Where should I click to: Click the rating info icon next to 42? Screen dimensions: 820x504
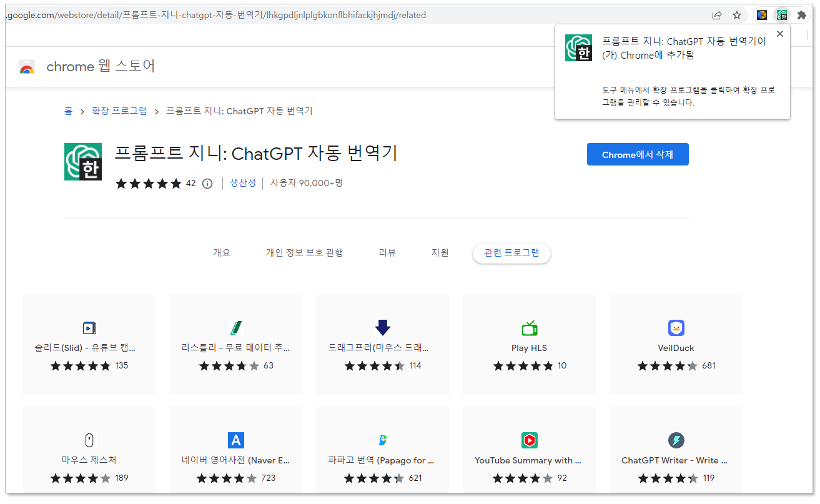click(x=207, y=184)
